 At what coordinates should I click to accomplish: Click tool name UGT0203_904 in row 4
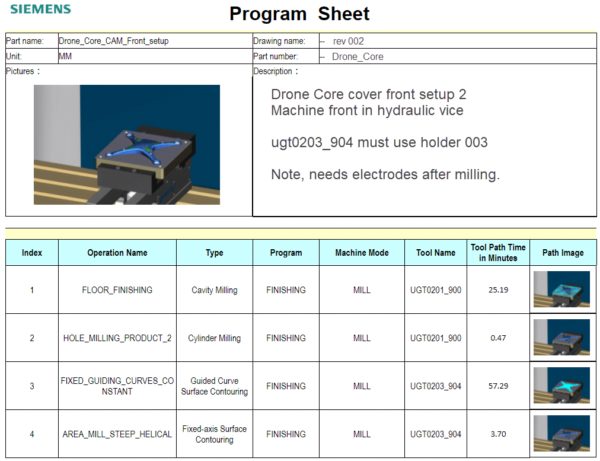tap(435, 434)
